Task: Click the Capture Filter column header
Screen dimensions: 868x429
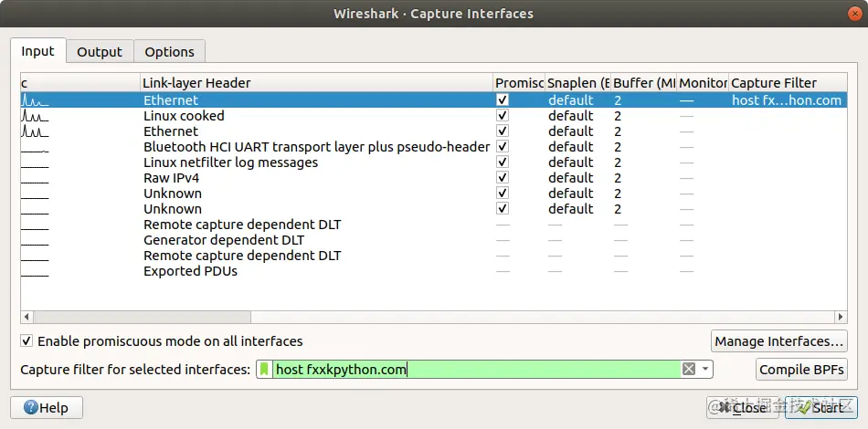Action: point(788,83)
